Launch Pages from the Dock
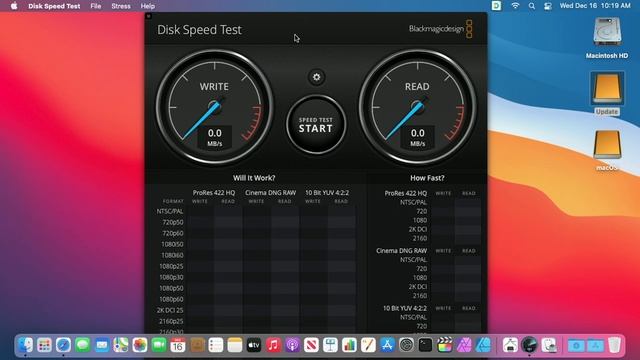The height and width of the screenshot is (360, 640). pyautogui.click(x=368, y=345)
